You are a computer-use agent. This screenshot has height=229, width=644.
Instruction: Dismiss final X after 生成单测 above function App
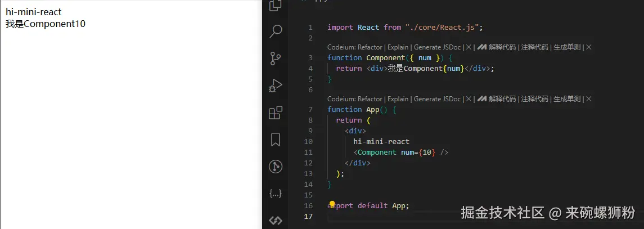click(x=588, y=99)
